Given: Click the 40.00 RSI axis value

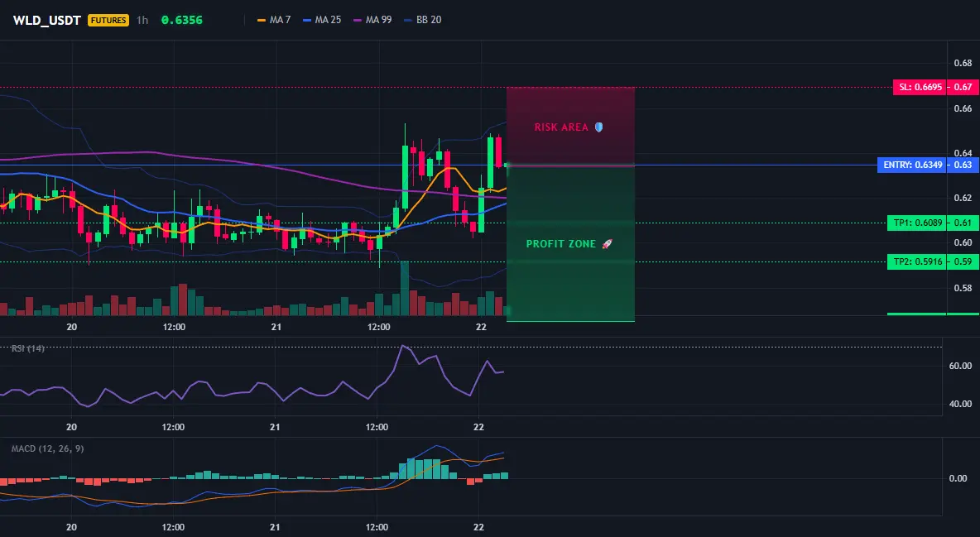Looking at the screenshot, I should (961, 404).
